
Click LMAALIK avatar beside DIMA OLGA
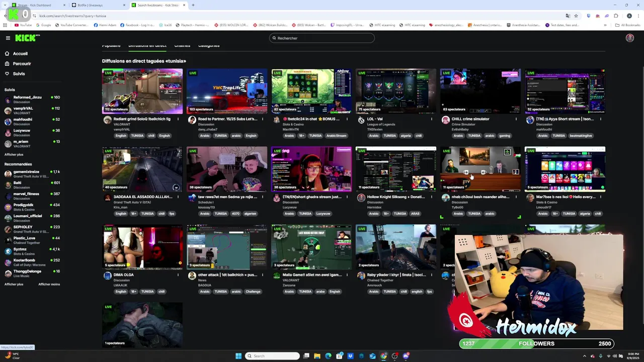coord(107,276)
